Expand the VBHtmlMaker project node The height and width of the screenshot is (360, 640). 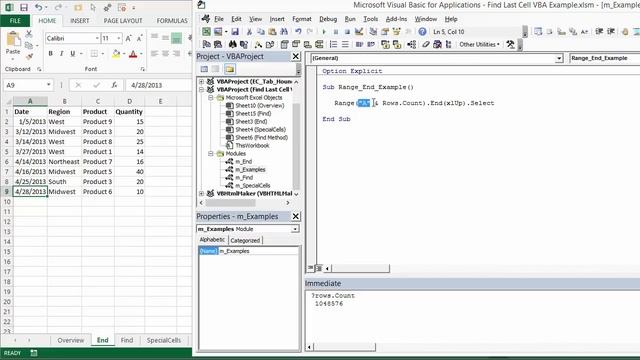201,193
